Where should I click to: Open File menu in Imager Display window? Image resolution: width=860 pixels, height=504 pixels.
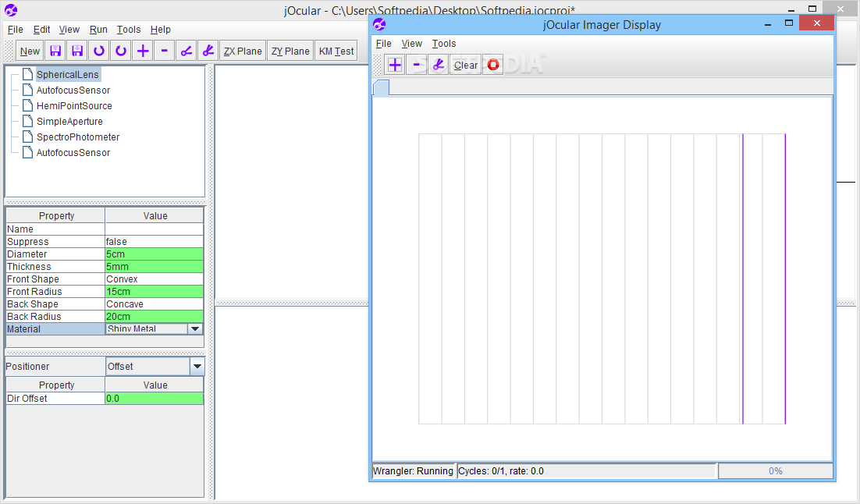(383, 44)
